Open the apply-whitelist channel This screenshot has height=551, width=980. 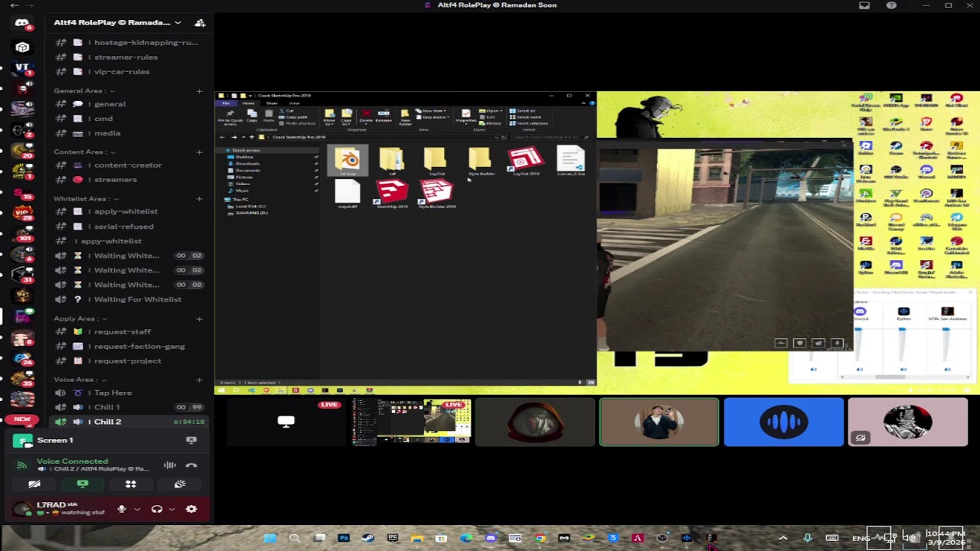[x=128, y=211]
